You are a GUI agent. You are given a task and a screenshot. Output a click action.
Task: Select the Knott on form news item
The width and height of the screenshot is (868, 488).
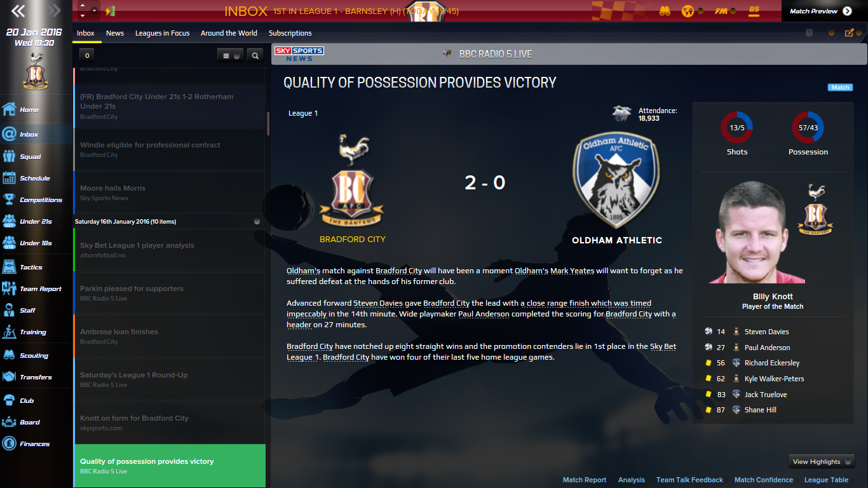point(169,423)
